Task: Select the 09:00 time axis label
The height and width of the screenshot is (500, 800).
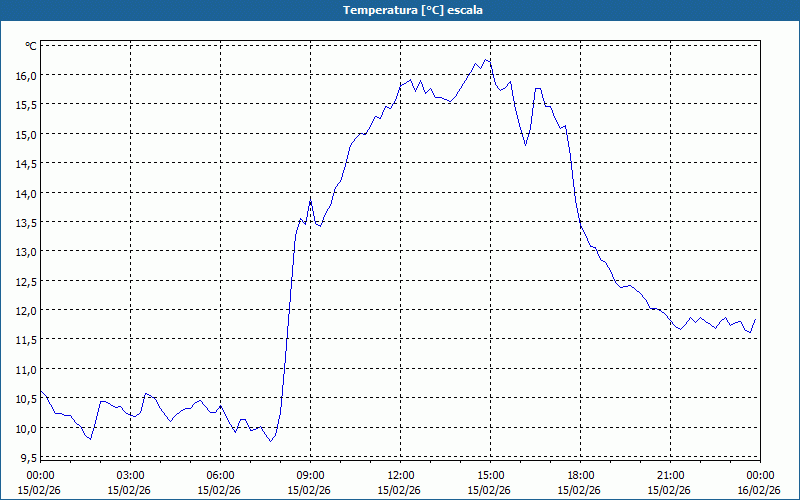Action: click(x=310, y=475)
